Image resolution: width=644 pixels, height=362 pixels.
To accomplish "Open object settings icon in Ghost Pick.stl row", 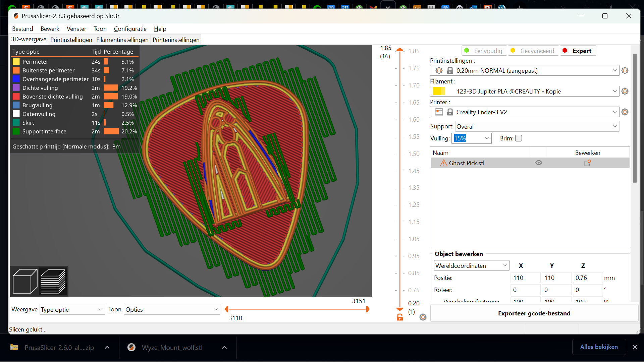I will pyautogui.click(x=588, y=163).
